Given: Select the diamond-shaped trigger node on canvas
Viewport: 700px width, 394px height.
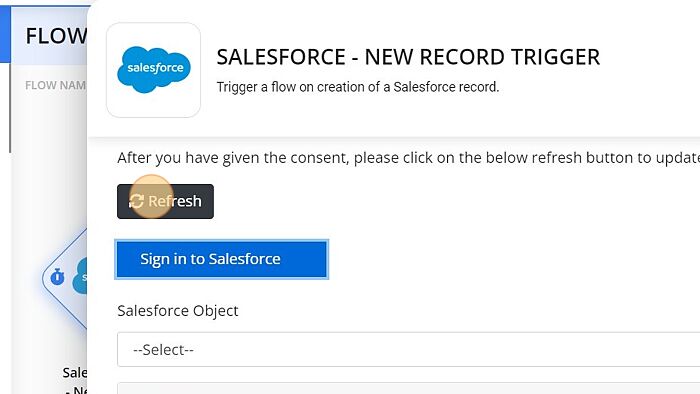Looking at the screenshot, I should point(65,278).
